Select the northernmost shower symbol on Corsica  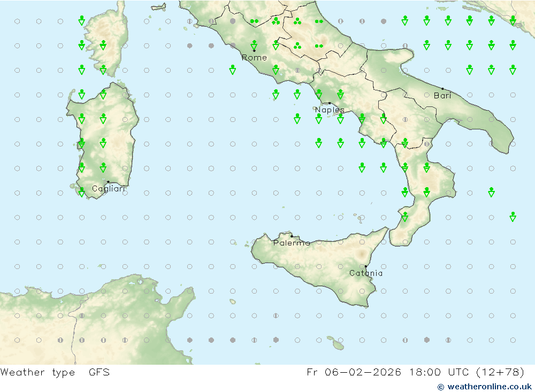81,21
